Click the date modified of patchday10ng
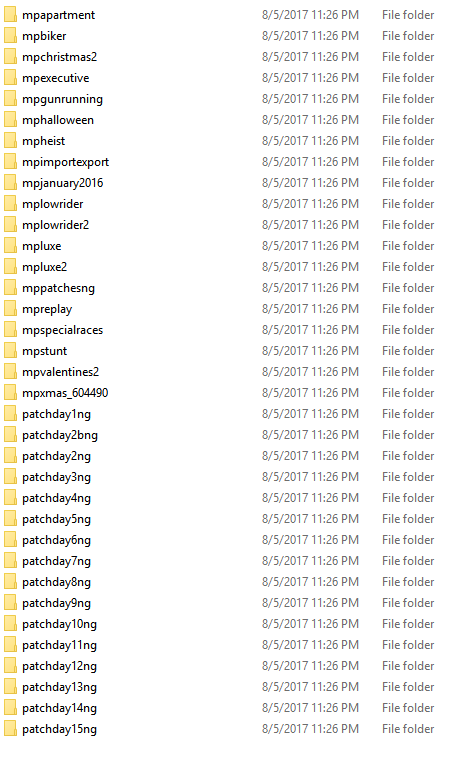This screenshot has height=772, width=474. 311,624
